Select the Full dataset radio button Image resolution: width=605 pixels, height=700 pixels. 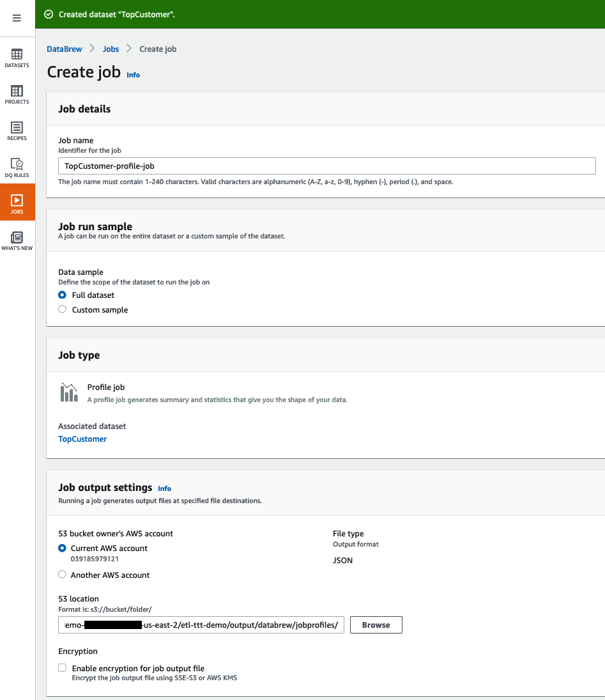(62, 295)
